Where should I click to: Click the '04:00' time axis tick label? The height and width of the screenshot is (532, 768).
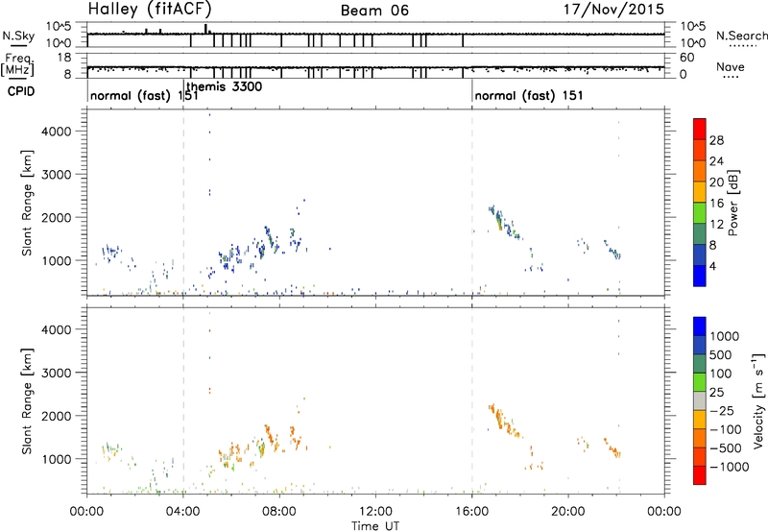coord(182,512)
